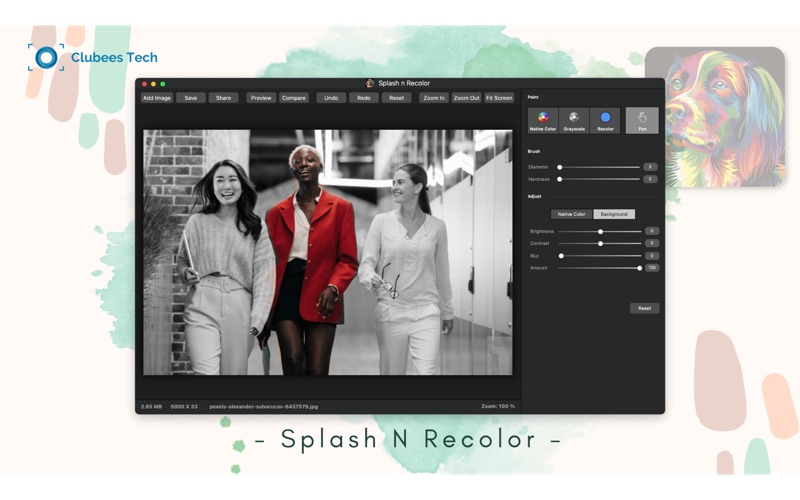This screenshot has height=500, width=800.
Task: Click the Clubees Tech logo
Action: 92,57
